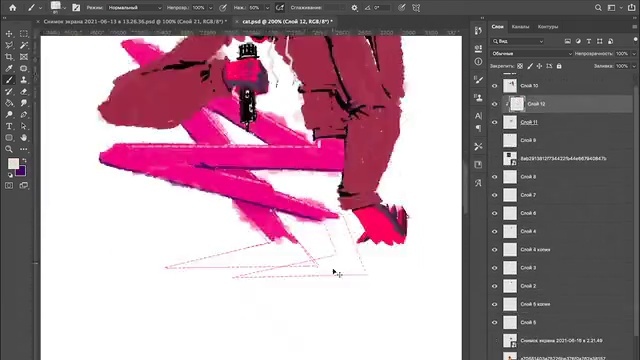This screenshot has height=360, width=640.
Task: Open layer filter type dropdown Вид
Action: coord(518,41)
